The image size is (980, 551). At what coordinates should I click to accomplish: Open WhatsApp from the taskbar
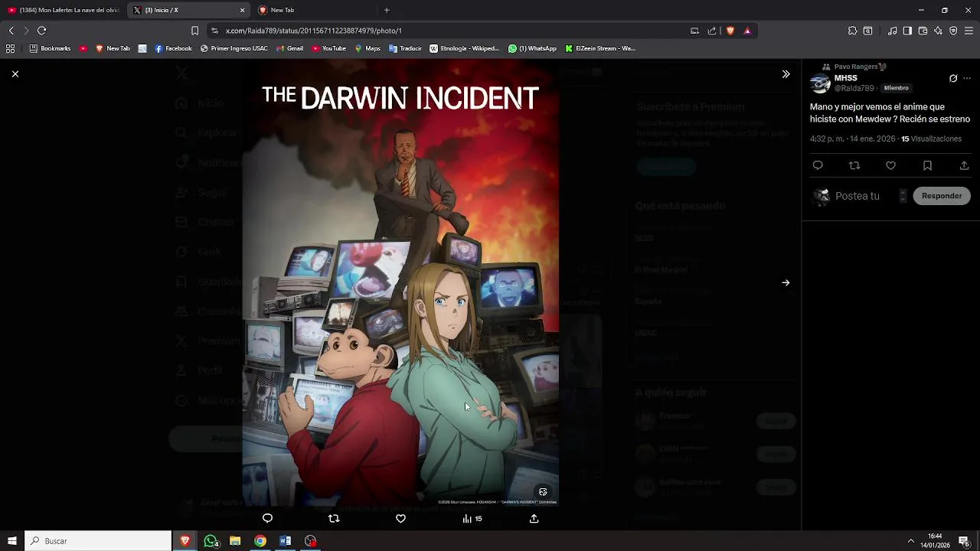(x=211, y=541)
